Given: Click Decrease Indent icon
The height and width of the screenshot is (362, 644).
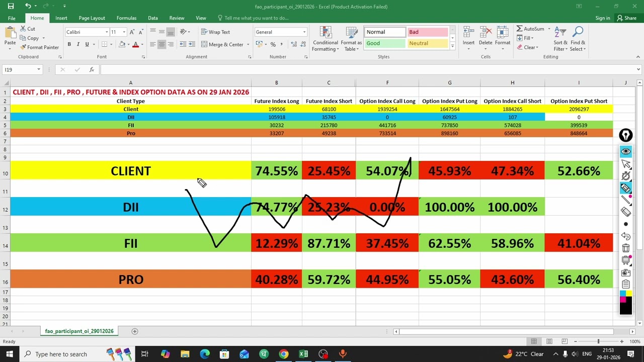Looking at the screenshot, I should pos(183,44).
